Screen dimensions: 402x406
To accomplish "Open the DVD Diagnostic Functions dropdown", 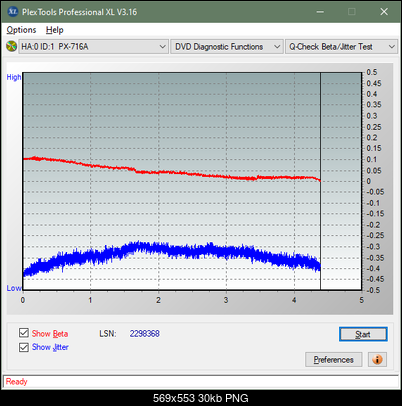I will tap(226, 47).
